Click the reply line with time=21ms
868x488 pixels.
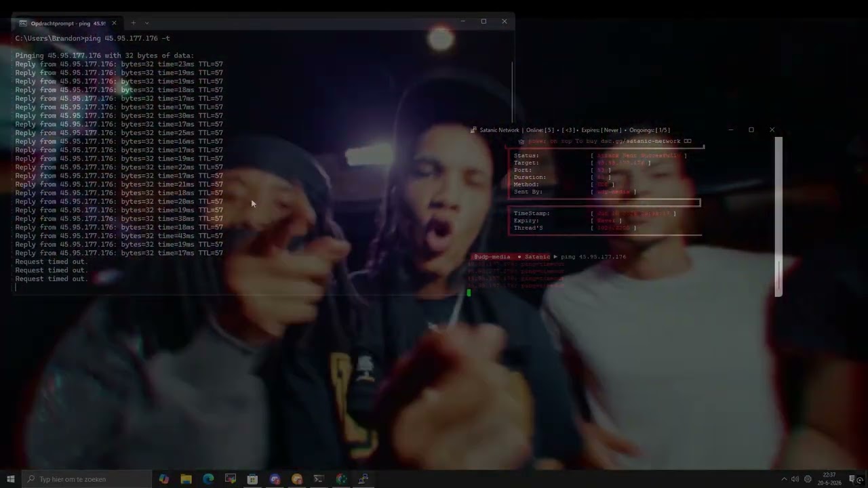point(119,184)
